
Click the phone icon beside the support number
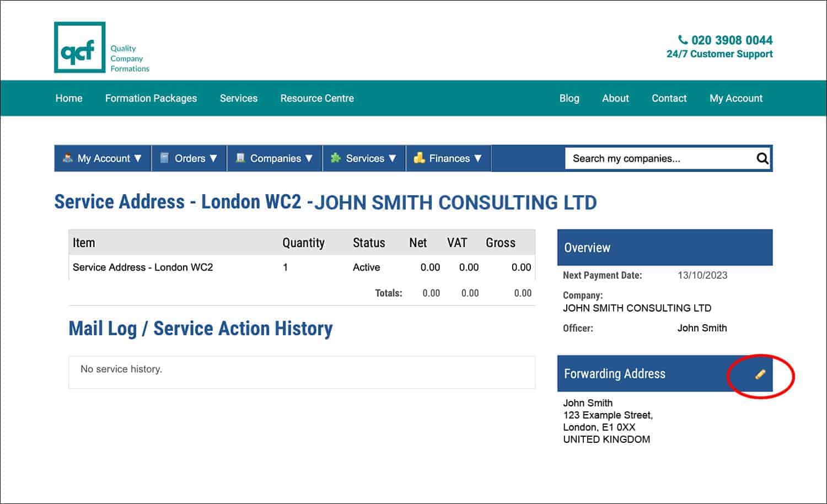tap(683, 39)
